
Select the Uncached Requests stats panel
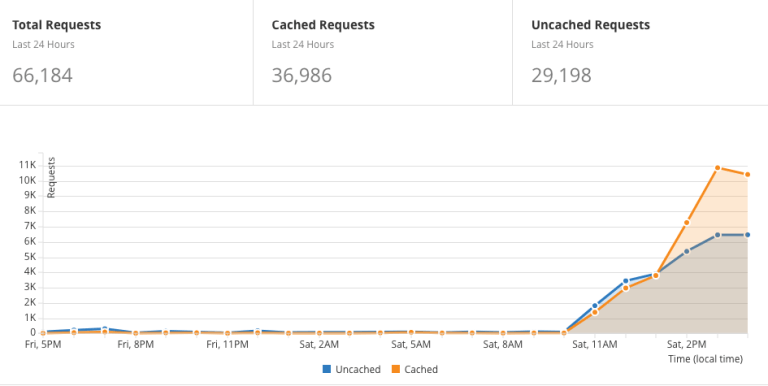click(x=640, y=52)
